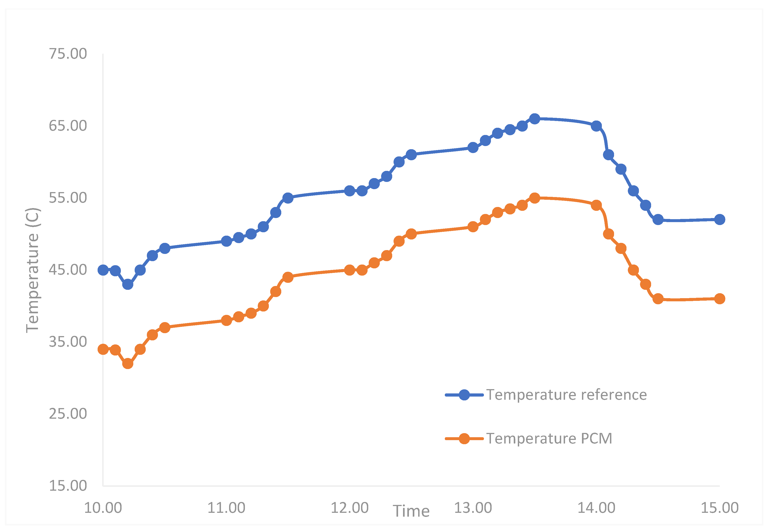The width and height of the screenshot is (774, 532).
Task: Click the orange Temperature PCM legend marker
Action: (x=464, y=439)
